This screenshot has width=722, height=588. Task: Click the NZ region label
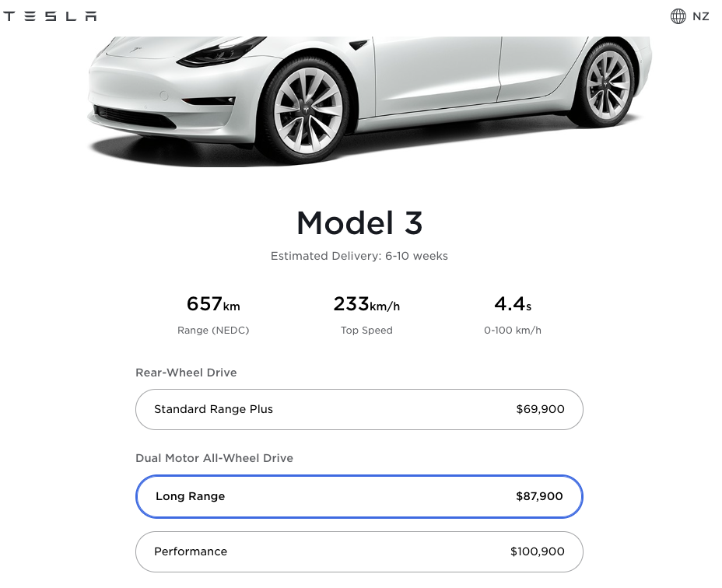pos(700,16)
